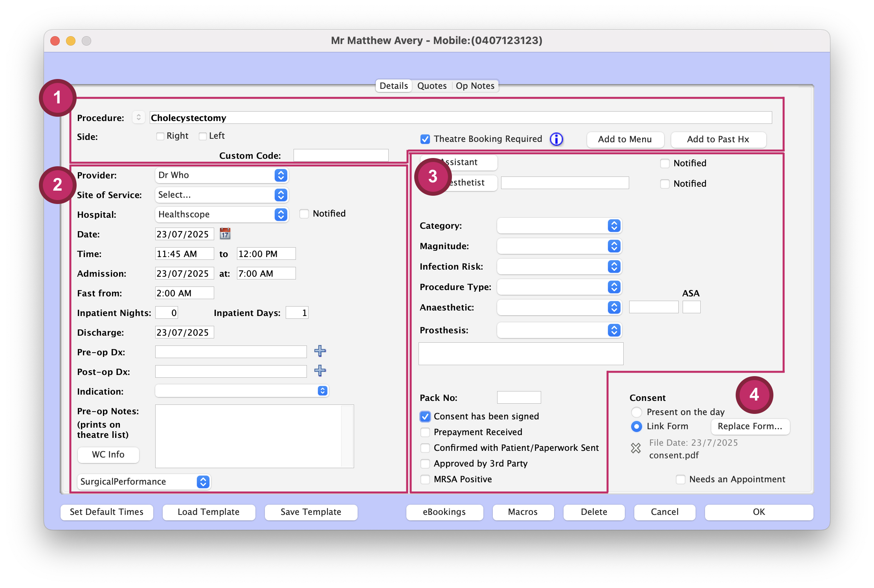Add a Post-op Dx using the plus icon
Screen dimensions: 874x588
[x=320, y=371]
